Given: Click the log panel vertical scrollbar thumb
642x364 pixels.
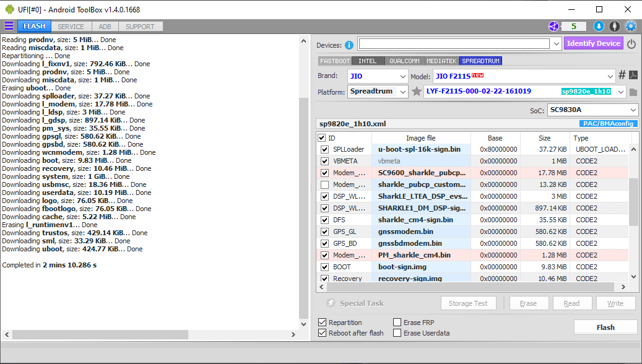Looking at the screenshot, I should click(303, 208).
